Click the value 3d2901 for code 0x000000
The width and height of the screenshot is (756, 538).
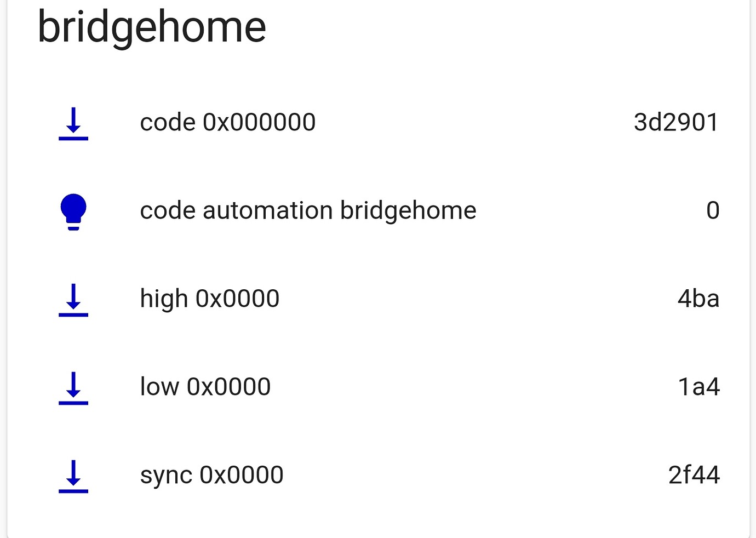pos(676,122)
